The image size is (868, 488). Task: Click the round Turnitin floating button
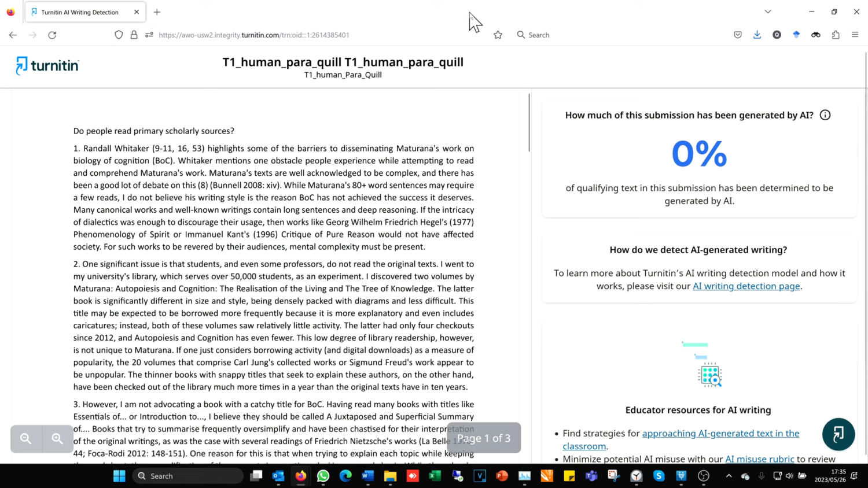point(838,434)
